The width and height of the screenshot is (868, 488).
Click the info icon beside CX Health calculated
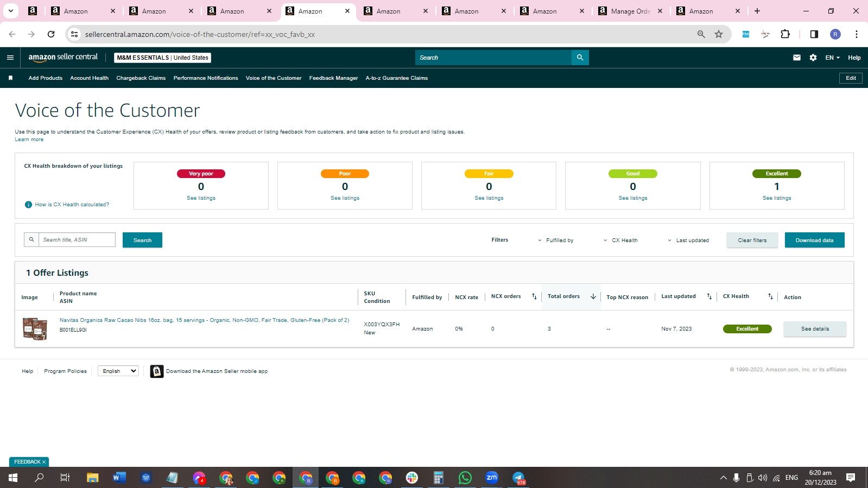[x=28, y=205]
